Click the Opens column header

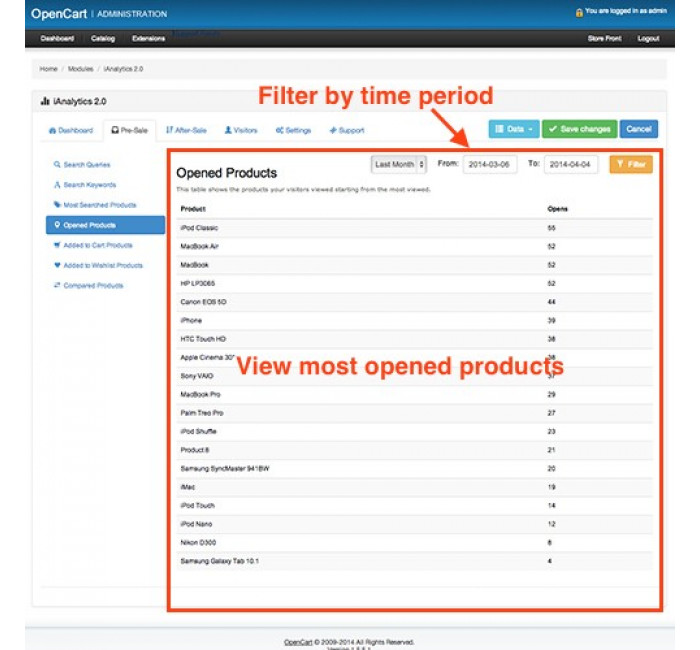pos(557,208)
